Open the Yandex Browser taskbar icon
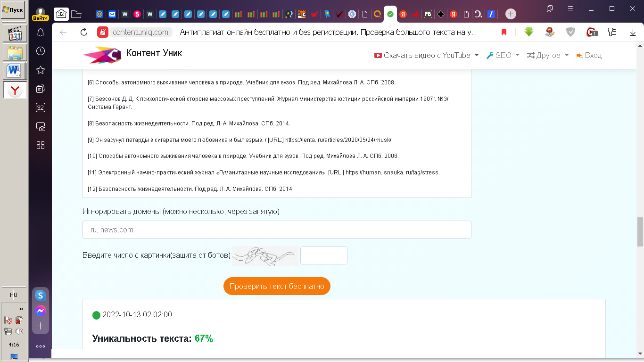Screen dimensions: 644x362 click(x=15, y=90)
